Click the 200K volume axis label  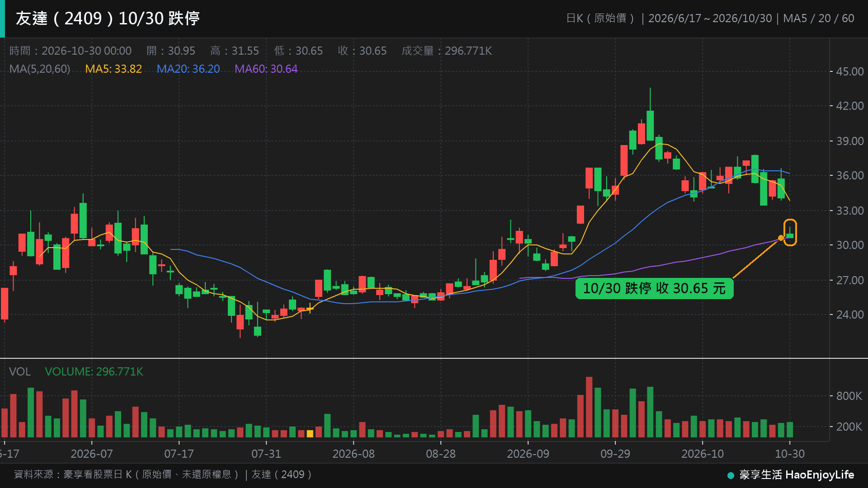[x=849, y=427]
